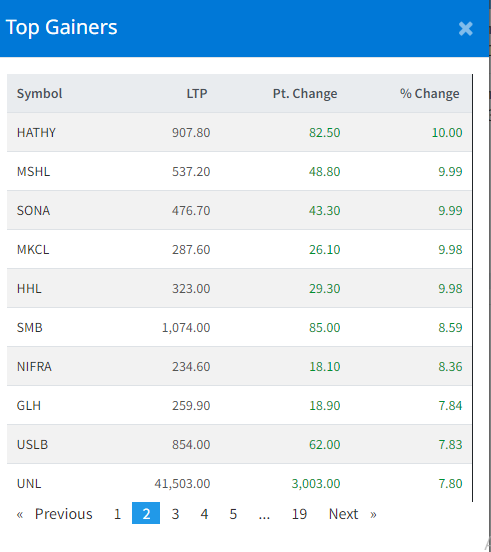Click the Previous page link
This screenshot has width=491, height=552.
tap(55, 514)
